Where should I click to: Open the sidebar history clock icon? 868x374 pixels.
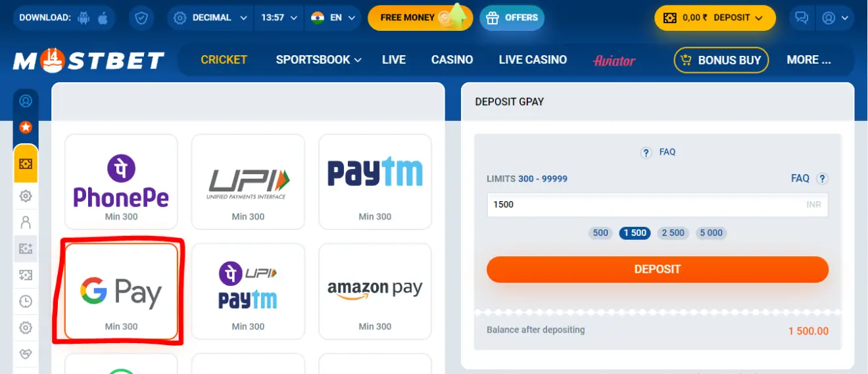point(26,302)
